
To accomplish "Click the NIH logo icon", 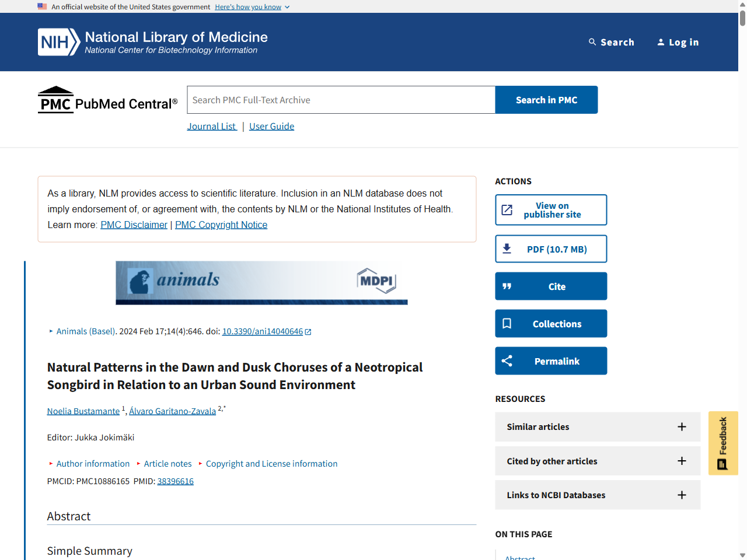I will (58, 42).
